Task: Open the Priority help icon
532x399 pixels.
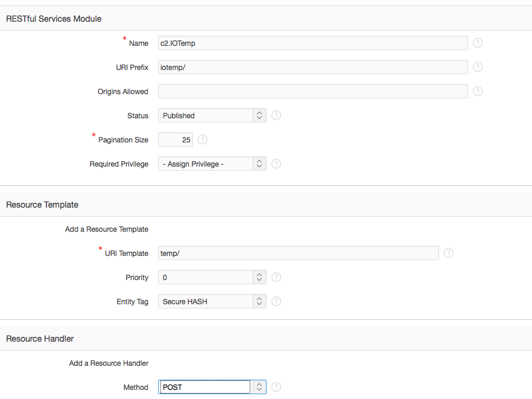Action: (x=276, y=277)
